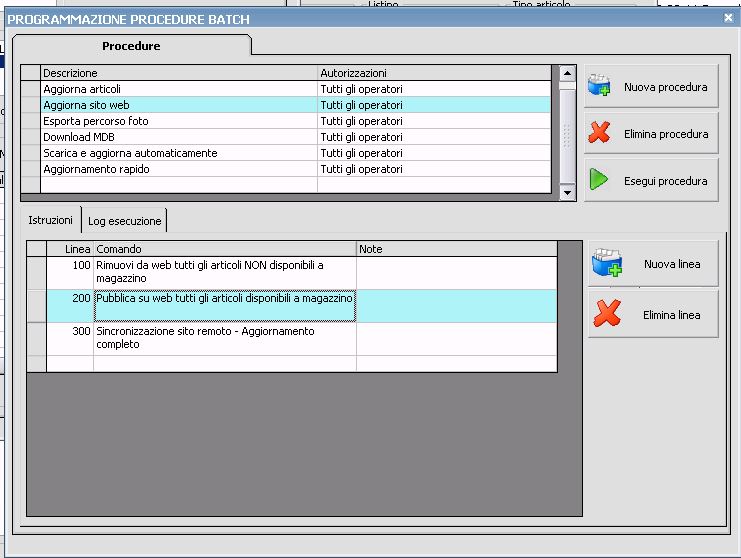This screenshot has height=558, width=741.
Task: Click authorization cell for Aggiornamento rapido
Action: (x=434, y=169)
